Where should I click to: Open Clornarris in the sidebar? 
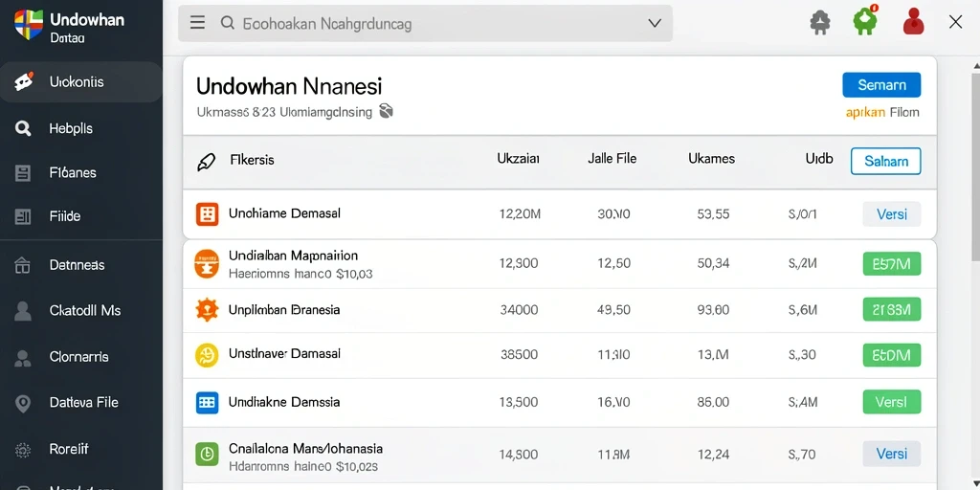81,357
